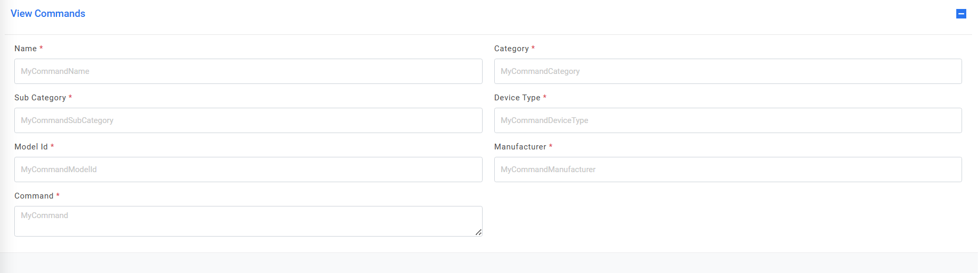Viewport: 980px width, 273px height.
Task: Click the Name field label
Action: coord(25,49)
